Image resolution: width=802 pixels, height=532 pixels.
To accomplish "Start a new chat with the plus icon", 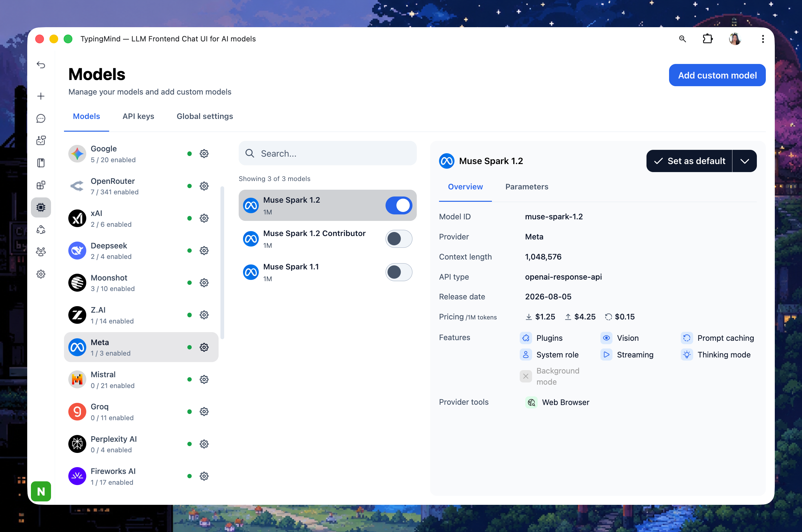I will [x=41, y=96].
